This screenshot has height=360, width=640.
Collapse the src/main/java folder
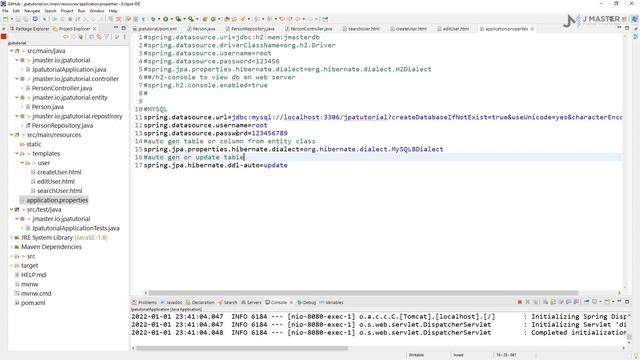(11, 51)
